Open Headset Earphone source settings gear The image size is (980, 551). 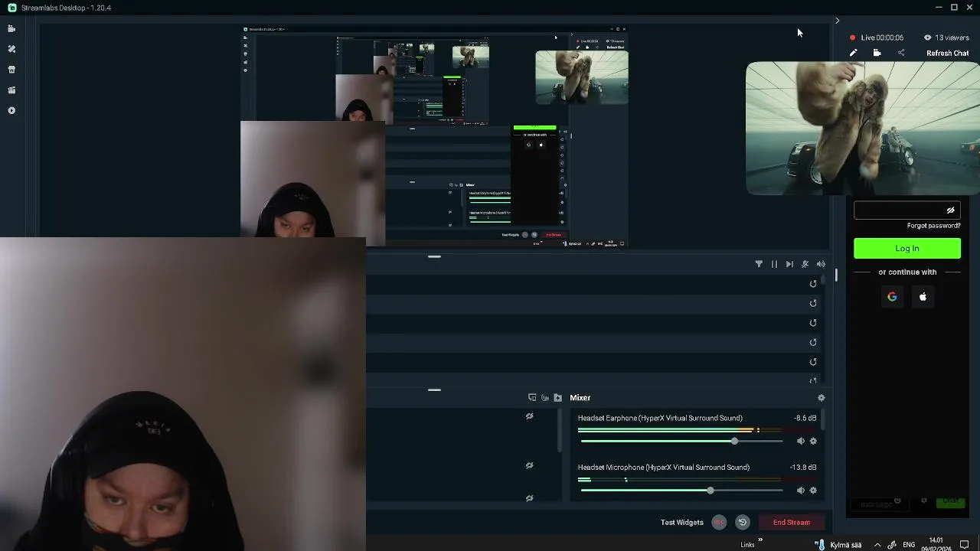[813, 442]
